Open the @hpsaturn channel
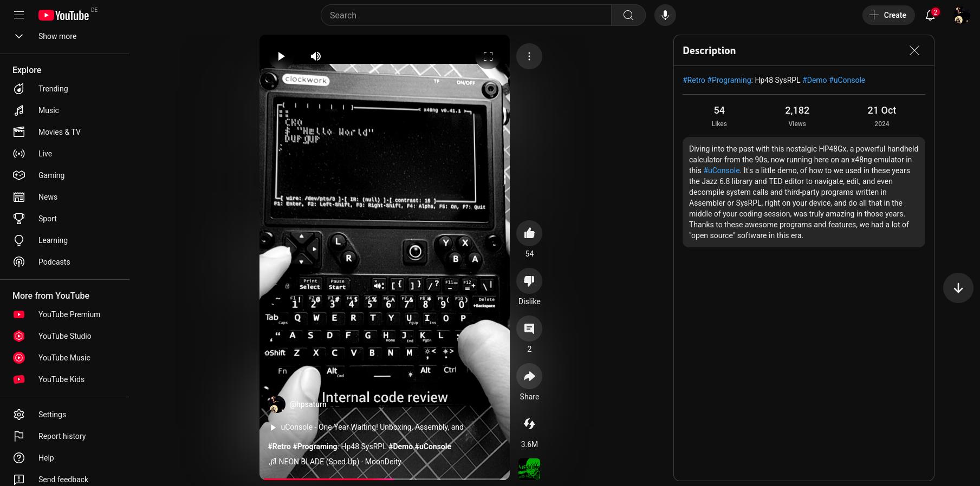Image resolution: width=980 pixels, height=486 pixels. pos(308,404)
